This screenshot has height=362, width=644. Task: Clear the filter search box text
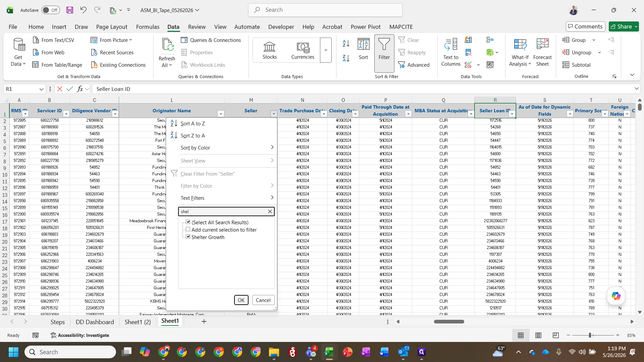point(270,212)
